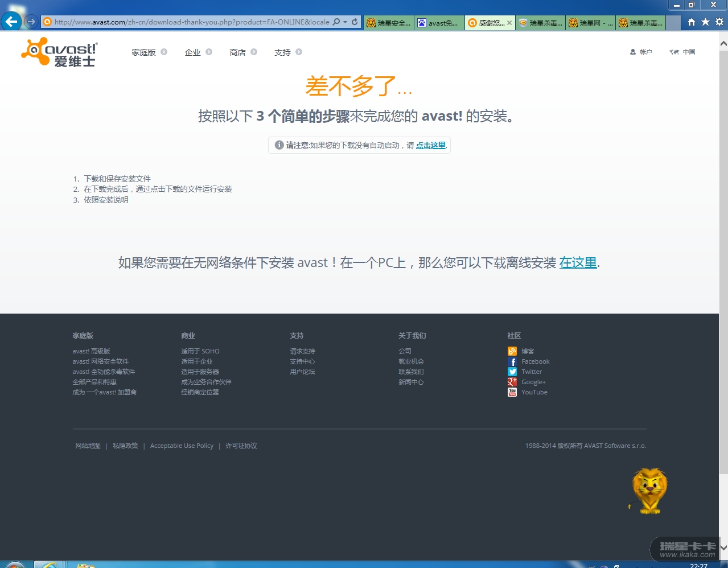This screenshot has width=728, height=568.
Task: Open the Twitter text link
Action: tap(532, 372)
